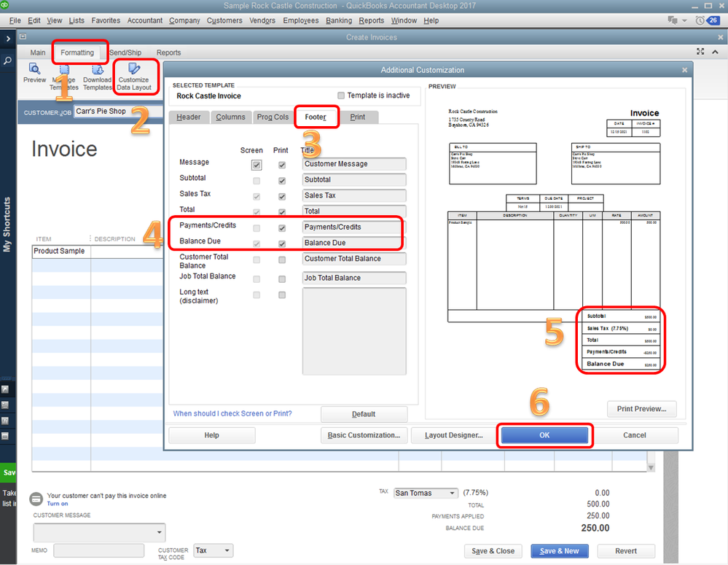Click the search magnifier in left sidebar
The width and height of the screenshot is (728, 565).
(x=7, y=61)
